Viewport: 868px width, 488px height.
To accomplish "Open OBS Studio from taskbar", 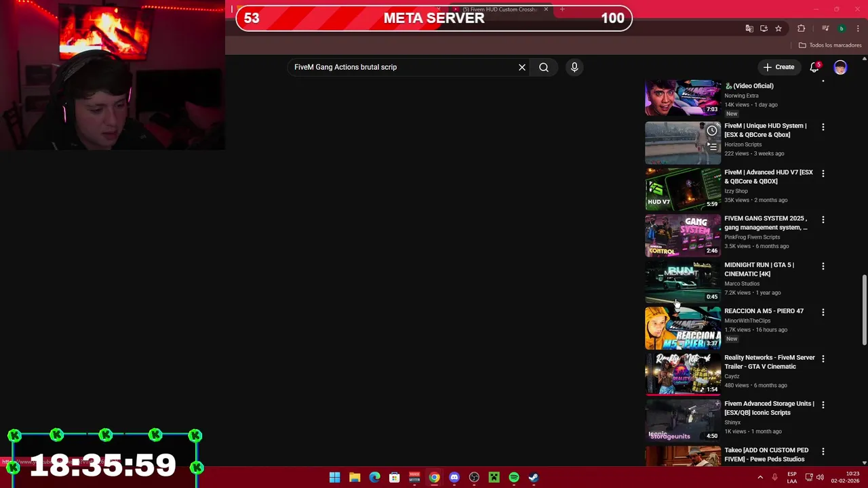I will coord(474,477).
